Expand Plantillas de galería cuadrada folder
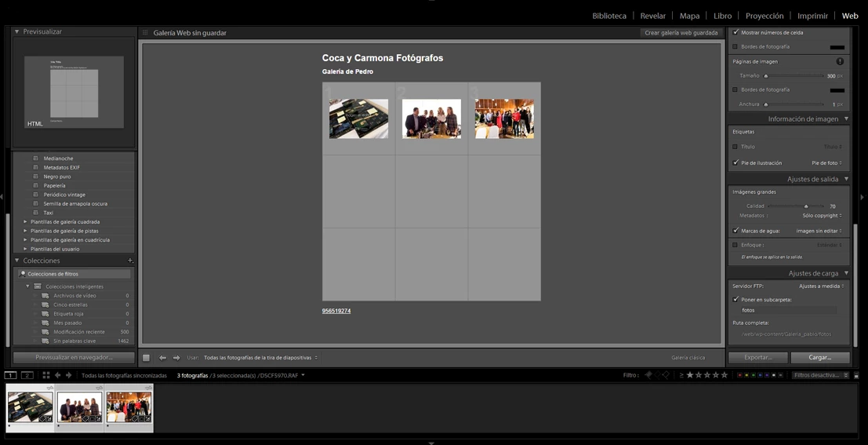This screenshot has width=868, height=445. [x=25, y=221]
